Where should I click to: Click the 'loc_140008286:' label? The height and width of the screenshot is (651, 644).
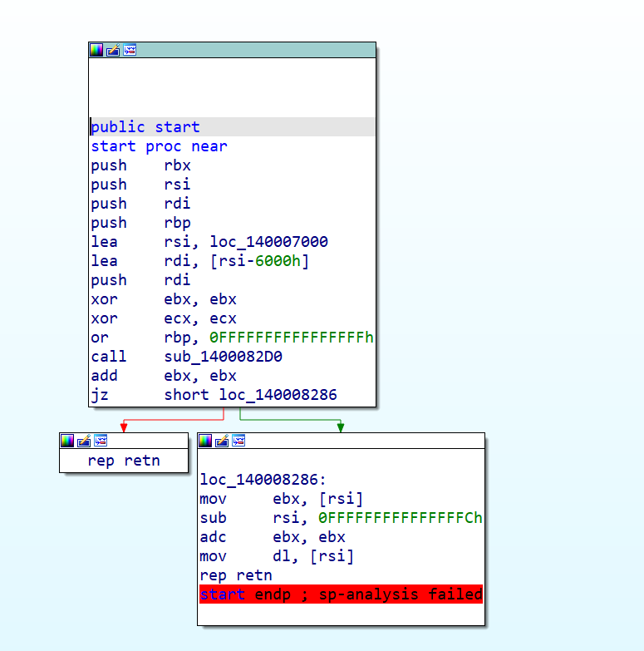pos(263,480)
